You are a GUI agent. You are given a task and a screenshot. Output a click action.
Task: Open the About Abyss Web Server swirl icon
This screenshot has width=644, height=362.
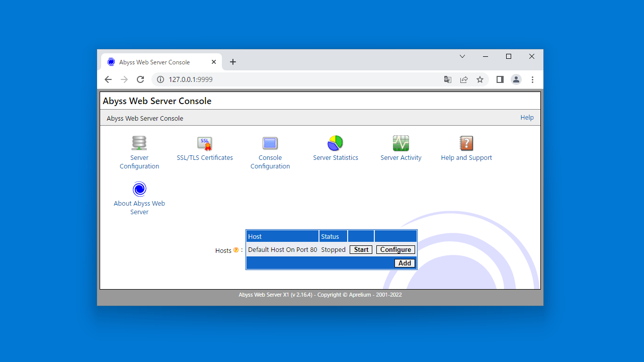tap(139, 189)
